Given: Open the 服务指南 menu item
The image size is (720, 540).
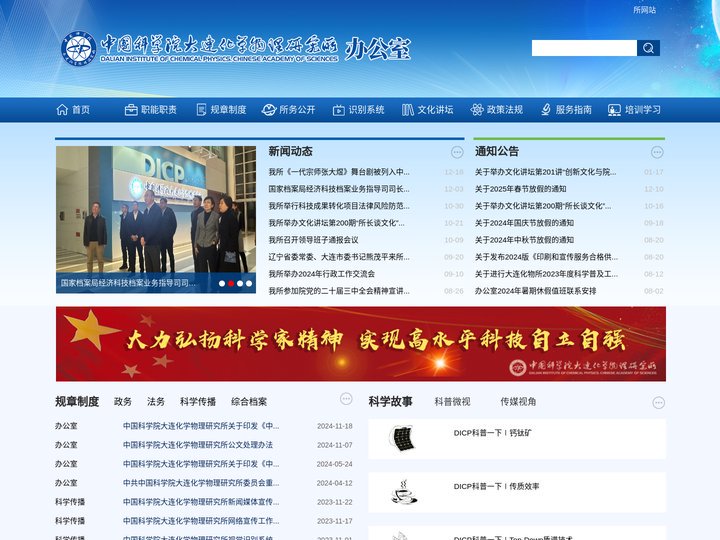Looking at the screenshot, I should 574,110.
